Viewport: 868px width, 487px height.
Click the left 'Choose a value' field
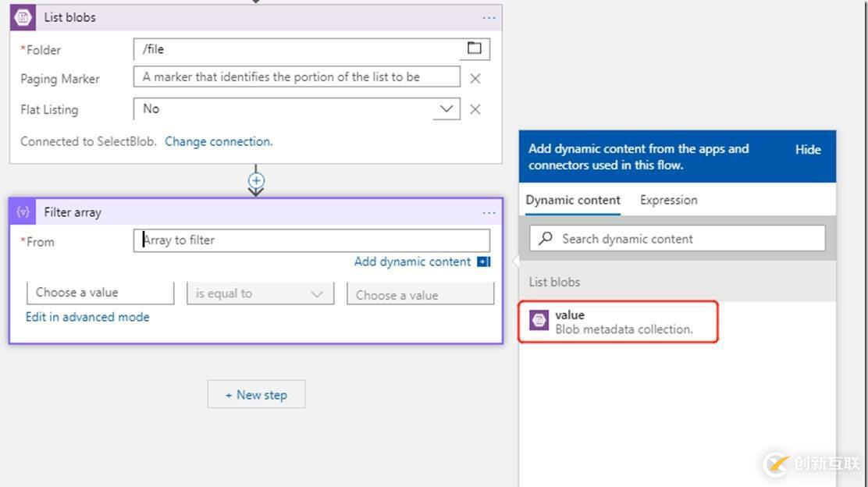(x=100, y=293)
